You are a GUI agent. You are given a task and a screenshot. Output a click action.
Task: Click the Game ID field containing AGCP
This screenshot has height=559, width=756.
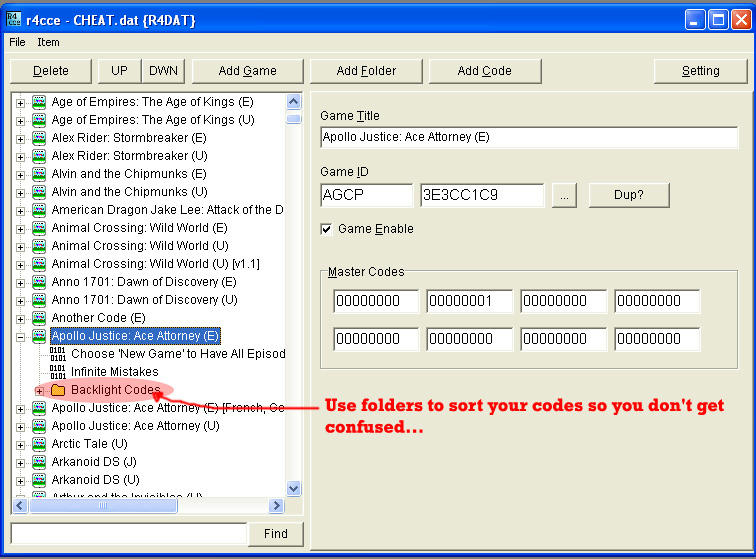tap(366, 195)
